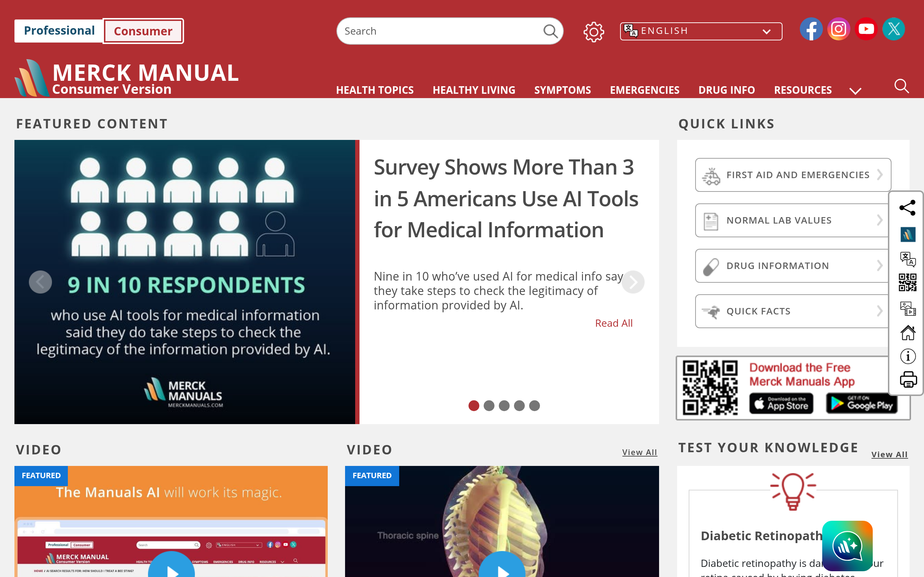Click the home icon in side toolbar
The image size is (924, 577).
(908, 332)
